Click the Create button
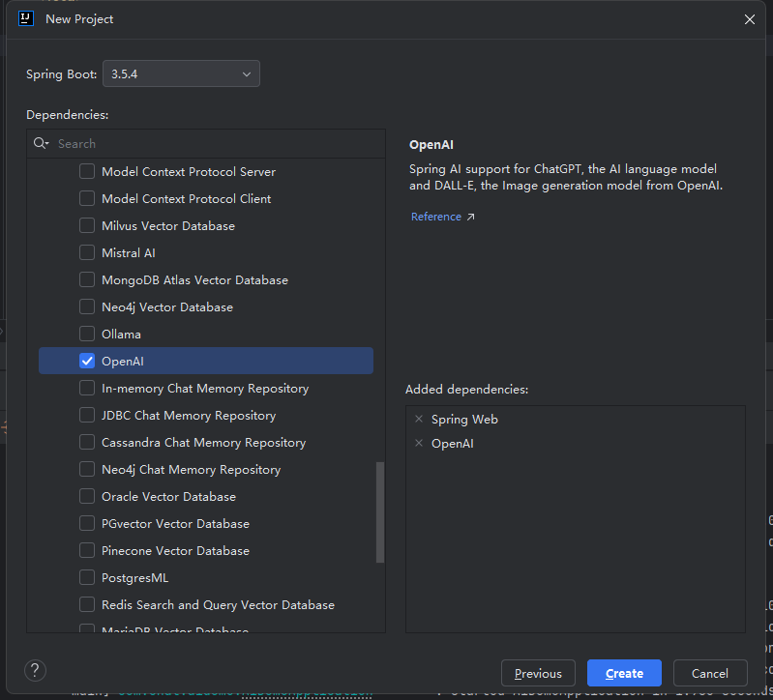 [x=624, y=673]
